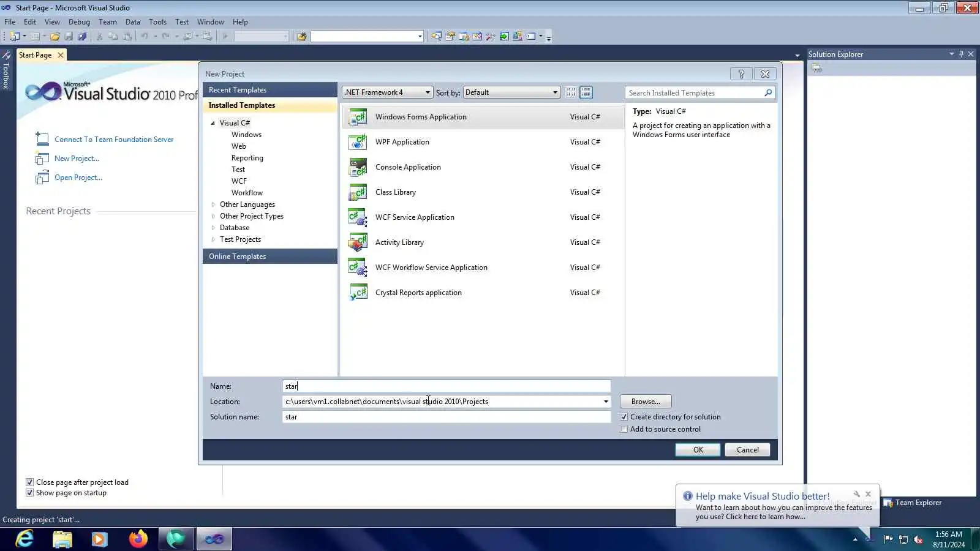
Task: Collapse the Visual C# tree node
Action: pyautogui.click(x=213, y=123)
